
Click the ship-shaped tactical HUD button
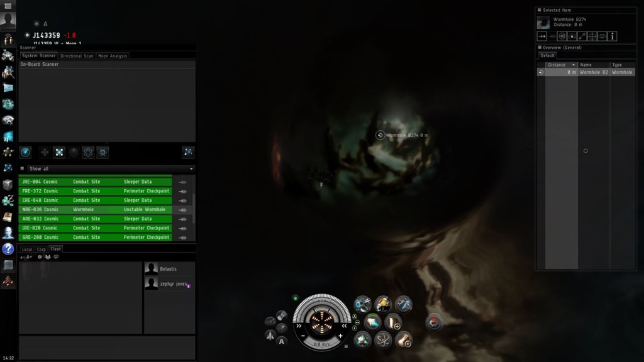click(x=270, y=336)
